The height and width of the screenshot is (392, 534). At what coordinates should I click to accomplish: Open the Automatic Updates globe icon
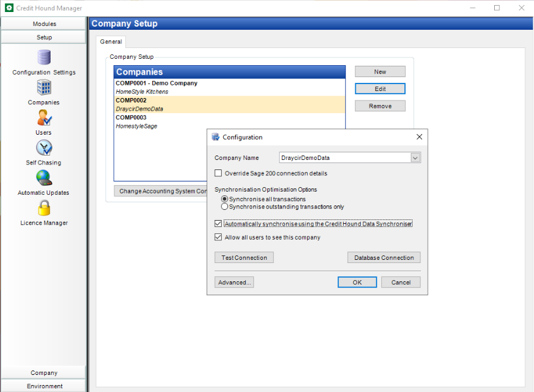(x=44, y=178)
